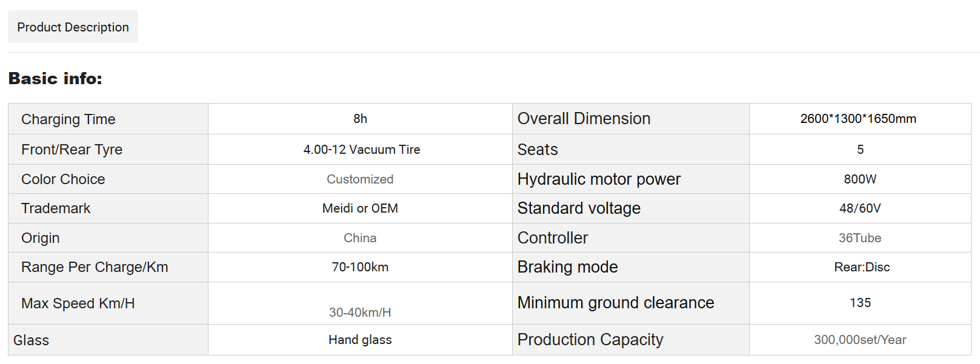Click the 30-40km/H max speed value
Viewport: 980px width, 364px height.
pyautogui.click(x=360, y=313)
